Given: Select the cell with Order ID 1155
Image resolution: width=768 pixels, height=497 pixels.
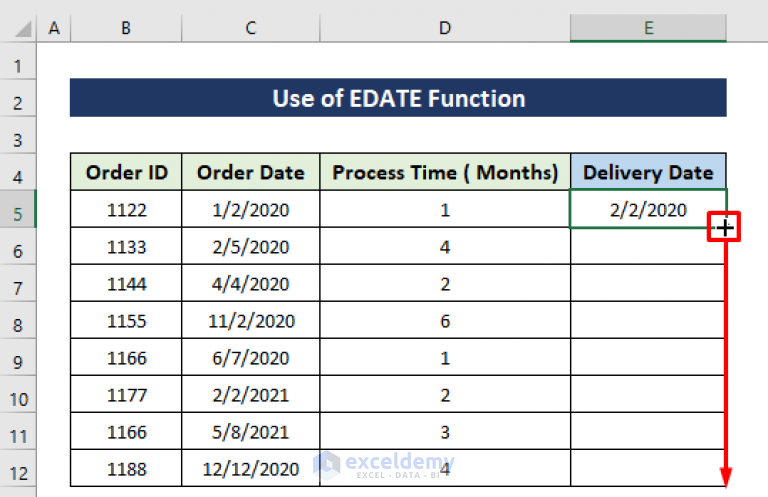Looking at the screenshot, I should 126,321.
